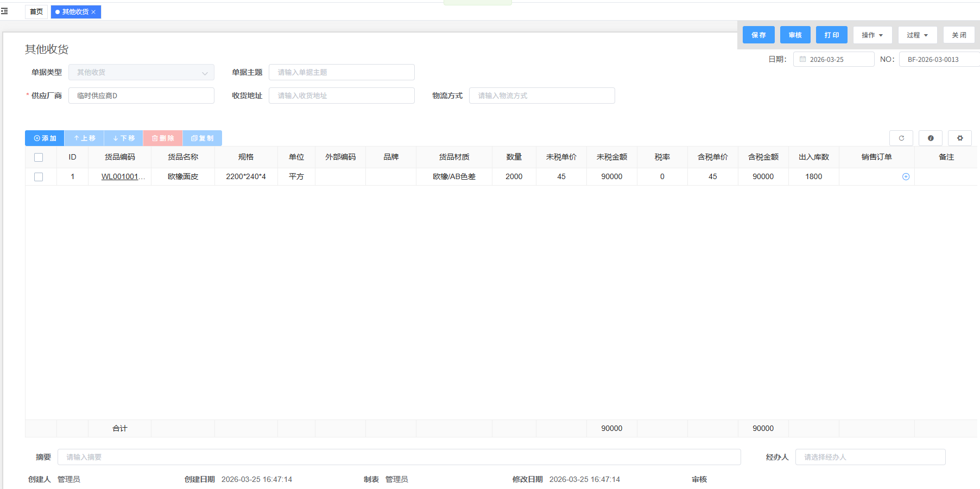Click the refresh icon above the table
The image size is (980, 489).
901,138
